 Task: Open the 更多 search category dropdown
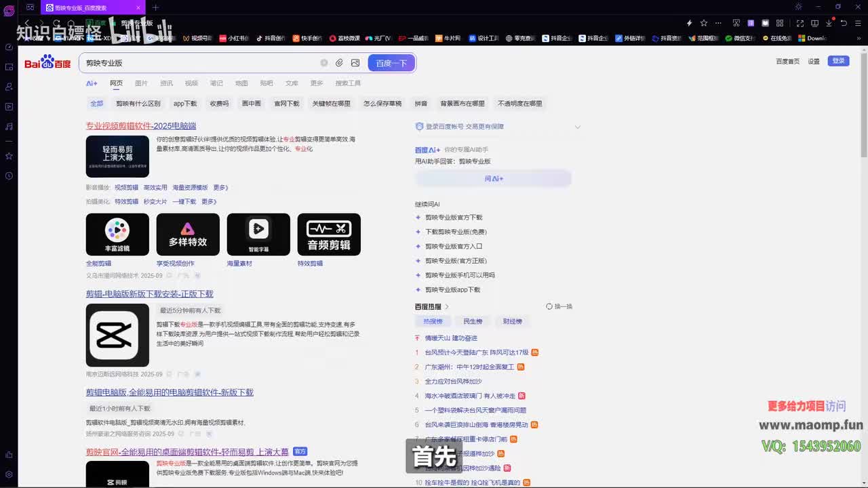[x=317, y=83]
